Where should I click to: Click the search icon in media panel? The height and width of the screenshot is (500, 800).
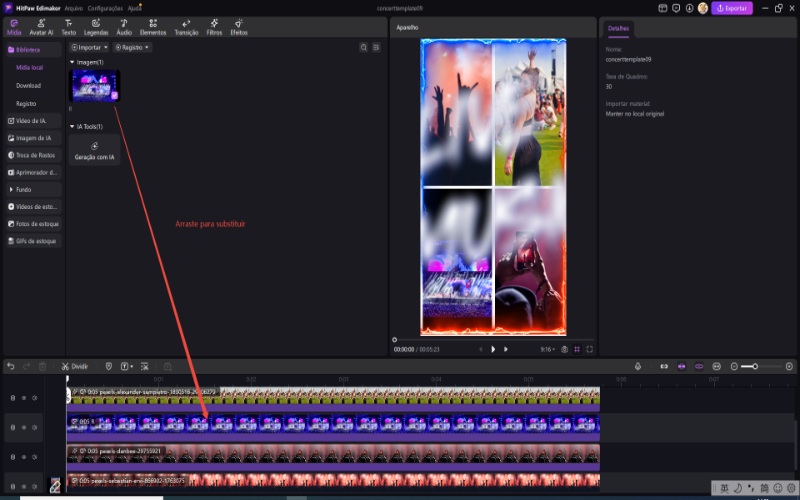[x=363, y=47]
